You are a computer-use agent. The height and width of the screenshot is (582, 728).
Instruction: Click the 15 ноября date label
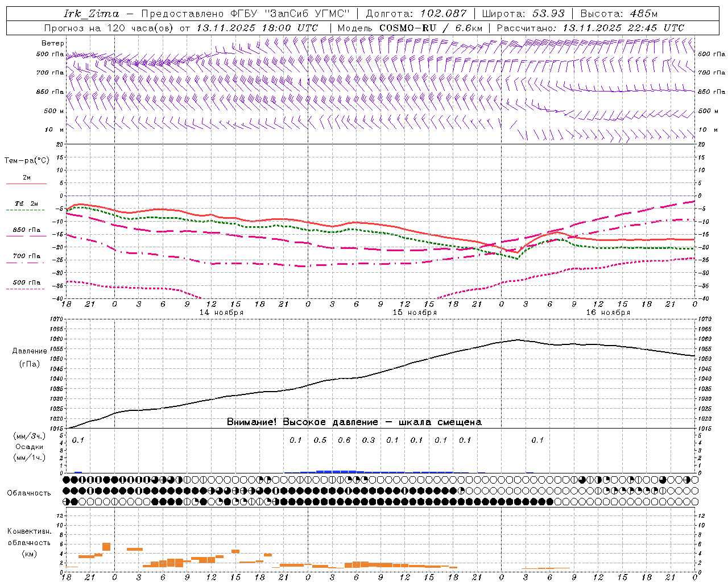415,313
